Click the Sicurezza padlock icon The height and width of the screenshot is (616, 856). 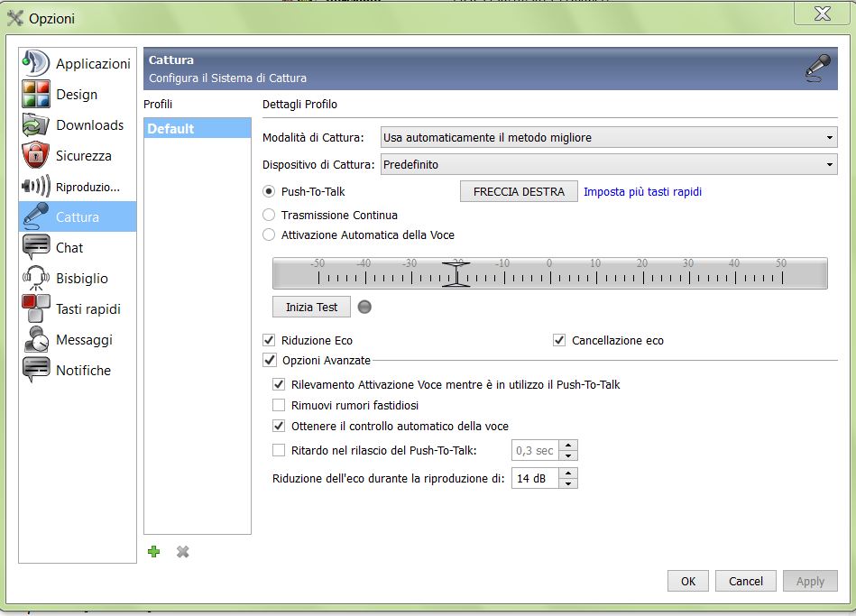(36, 156)
